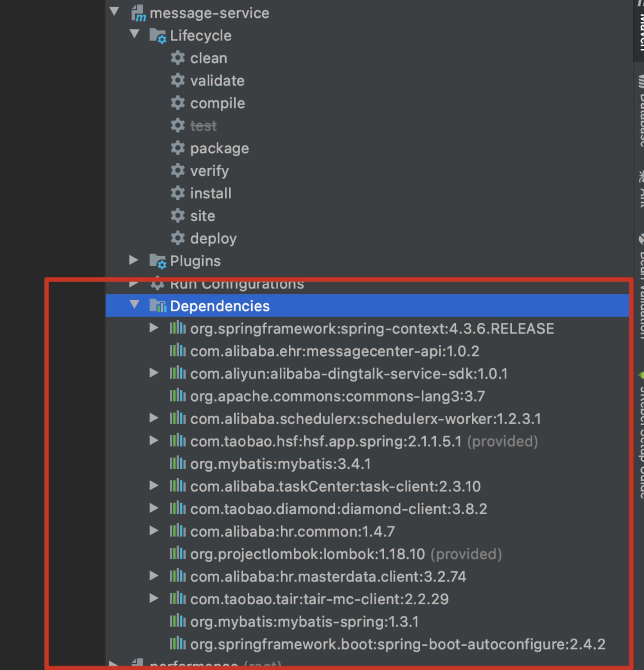Select the highlighted Dependencies label

220,306
